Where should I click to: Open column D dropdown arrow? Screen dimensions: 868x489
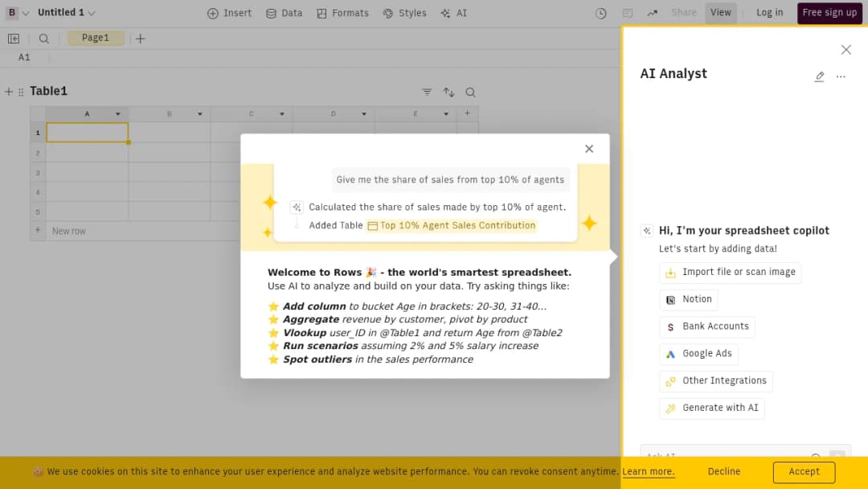pos(364,114)
